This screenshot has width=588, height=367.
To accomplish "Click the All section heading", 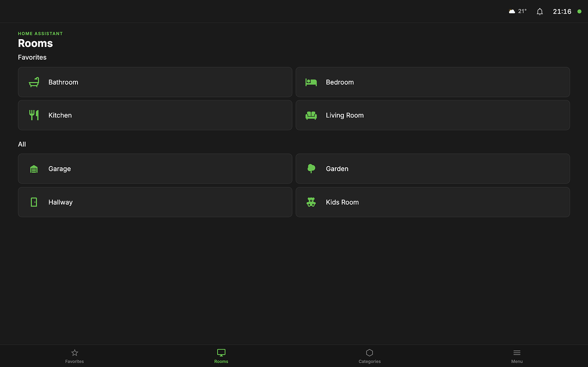I will 22,144.
